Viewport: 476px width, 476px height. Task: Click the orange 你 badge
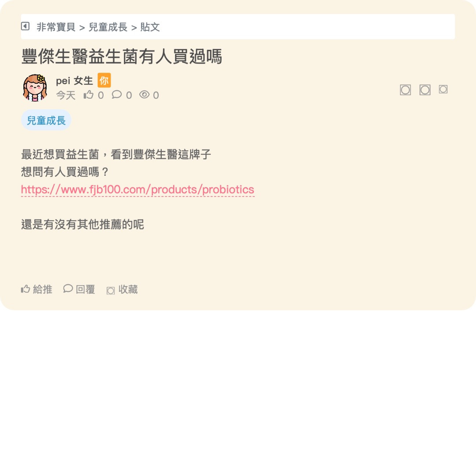(x=104, y=81)
